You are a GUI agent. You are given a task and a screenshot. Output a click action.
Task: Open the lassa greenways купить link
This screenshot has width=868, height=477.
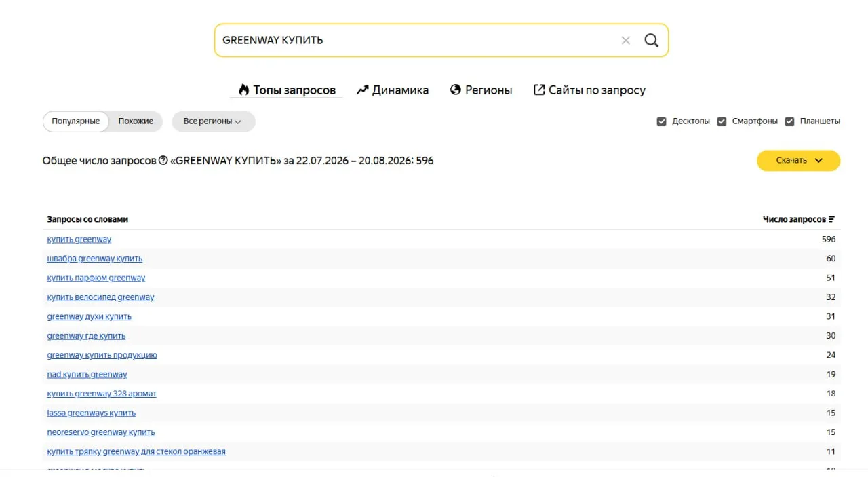(92, 413)
